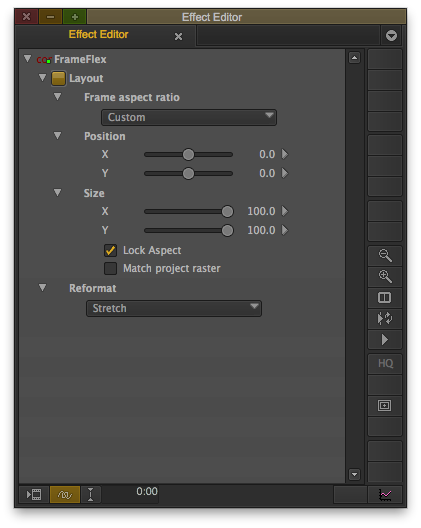Toggle the yellow waveform keyframe button
Screen dimensions: 421x528
pos(65,494)
